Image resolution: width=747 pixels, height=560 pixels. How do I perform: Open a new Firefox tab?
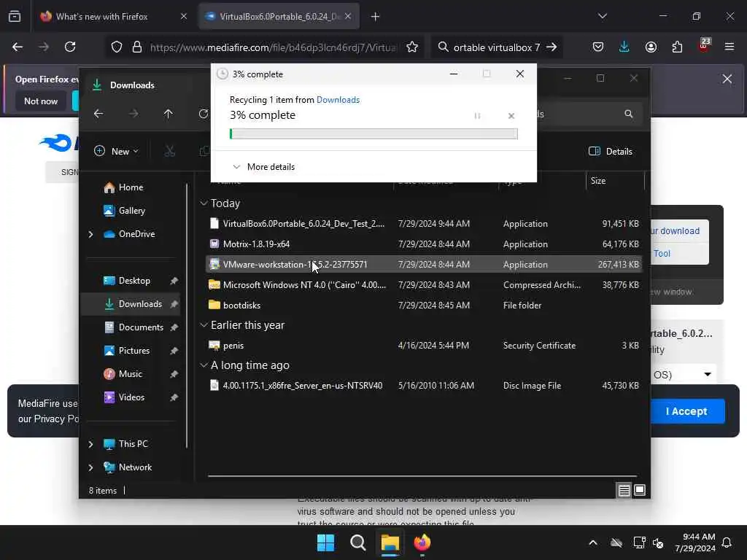[376, 17]
